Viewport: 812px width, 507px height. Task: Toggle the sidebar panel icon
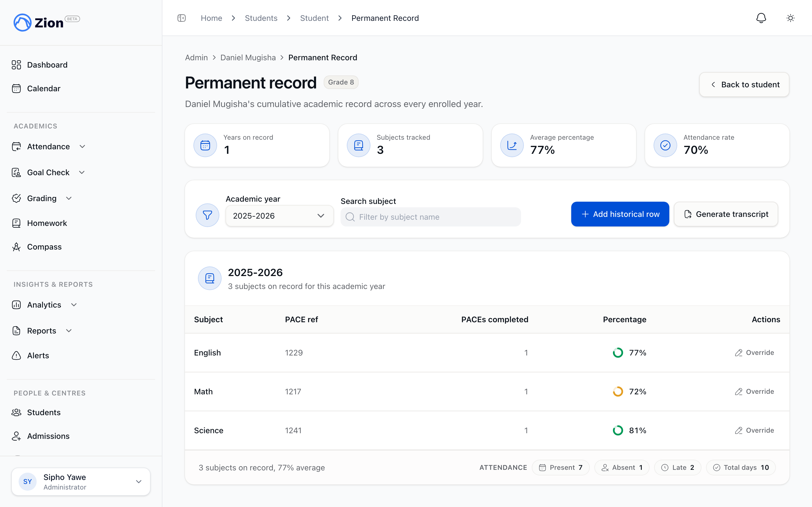click(x=182, y=18)
